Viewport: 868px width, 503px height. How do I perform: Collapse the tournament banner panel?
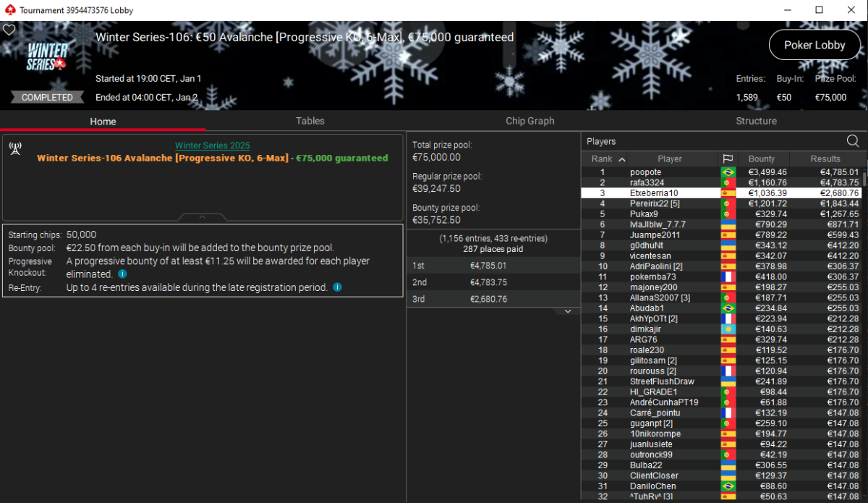click(x=203, y=217)
